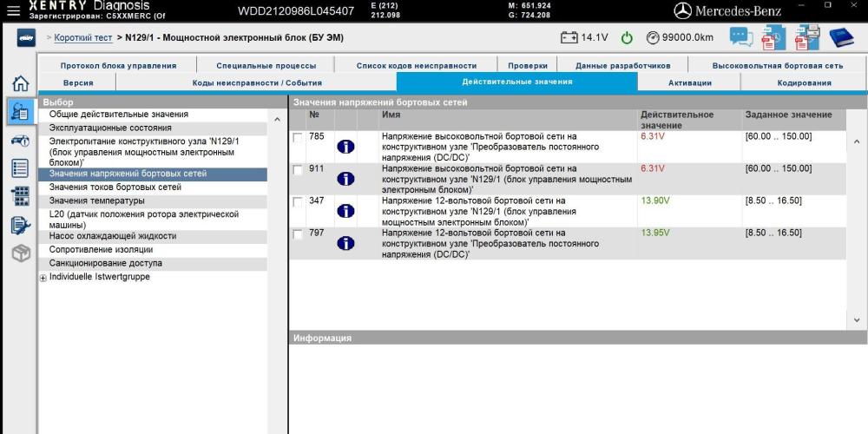This screenshot has width=868, height=434.
Task: Tick checkbox for row 911
Action: [x=298, y=170]
